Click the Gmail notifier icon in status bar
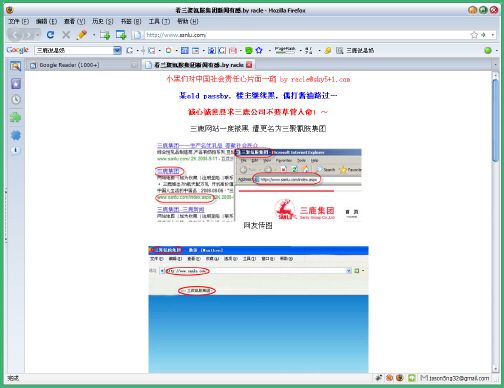 pyautogui.click(x=424, y=378)
